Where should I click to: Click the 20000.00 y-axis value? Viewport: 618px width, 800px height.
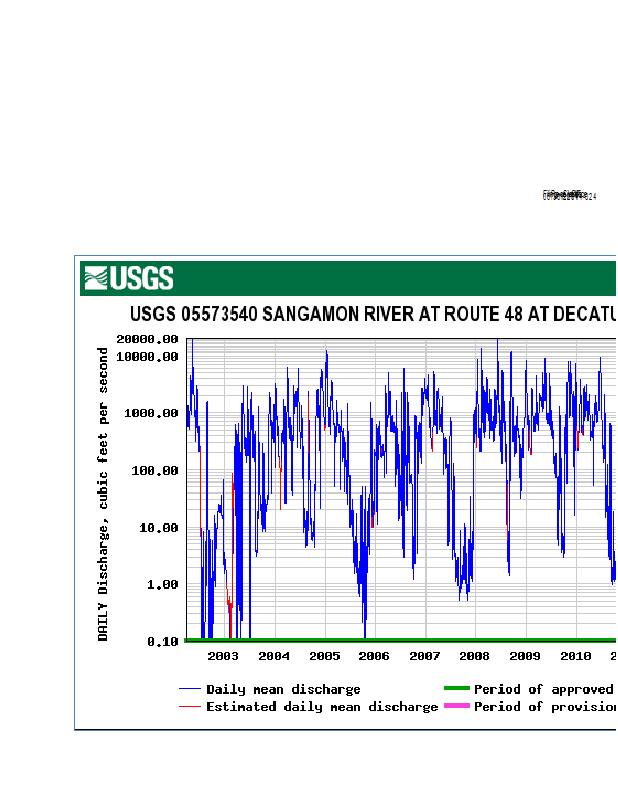148,340
